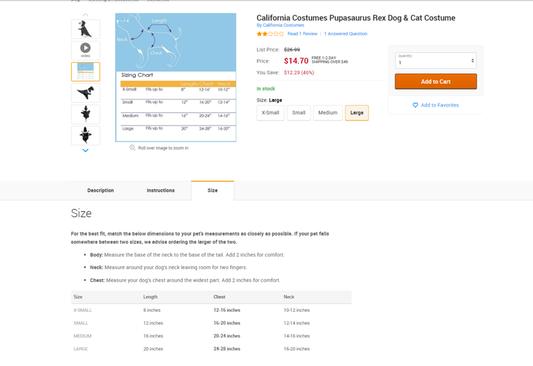Choose the Medium size option
The image size is (533, 366).
pos(328,113)
